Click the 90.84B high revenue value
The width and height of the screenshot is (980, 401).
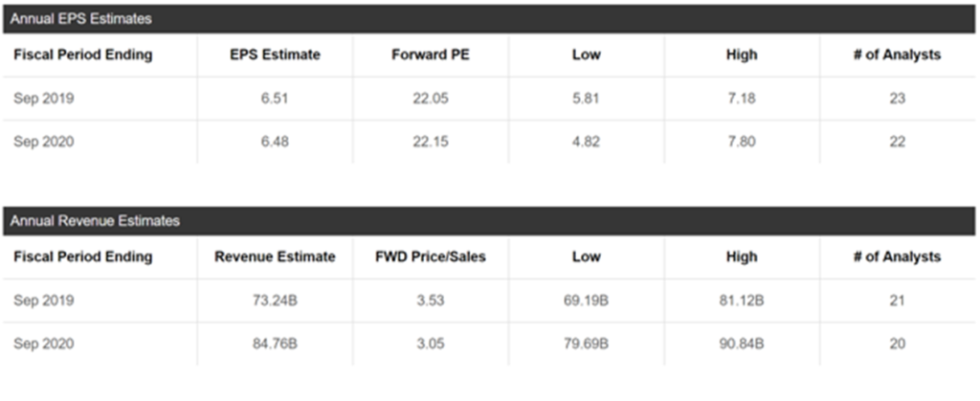(x=741, y=344)
